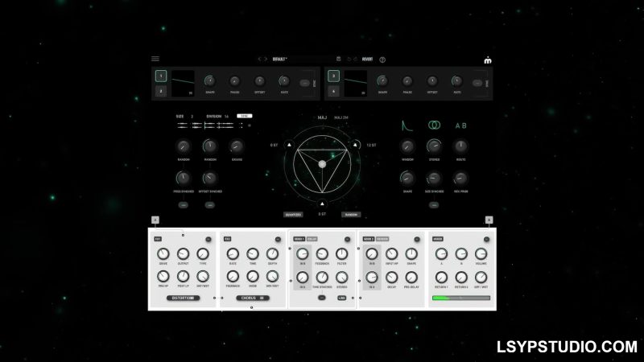Select modulator slot 3

[x=333, y=76]
